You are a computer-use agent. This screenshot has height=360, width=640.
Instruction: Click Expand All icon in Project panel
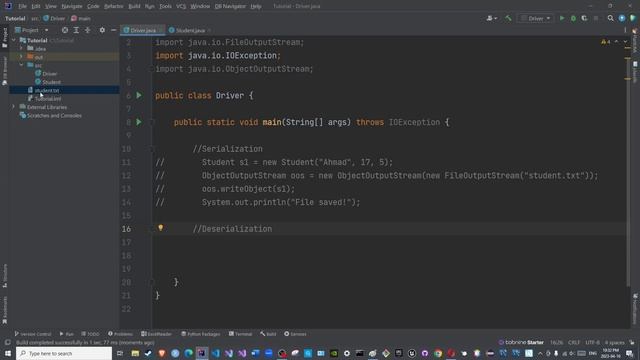tap(76, 30)
